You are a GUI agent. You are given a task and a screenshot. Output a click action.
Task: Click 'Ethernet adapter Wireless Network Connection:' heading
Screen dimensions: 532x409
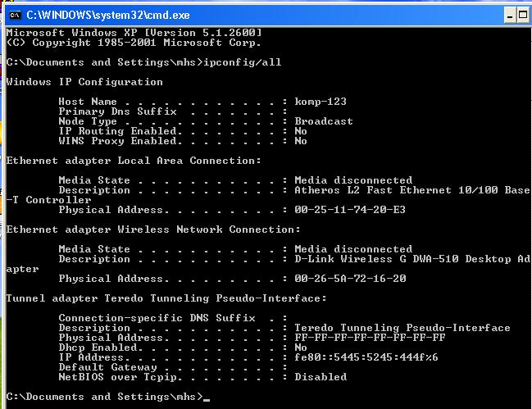(x=153, y=229)
